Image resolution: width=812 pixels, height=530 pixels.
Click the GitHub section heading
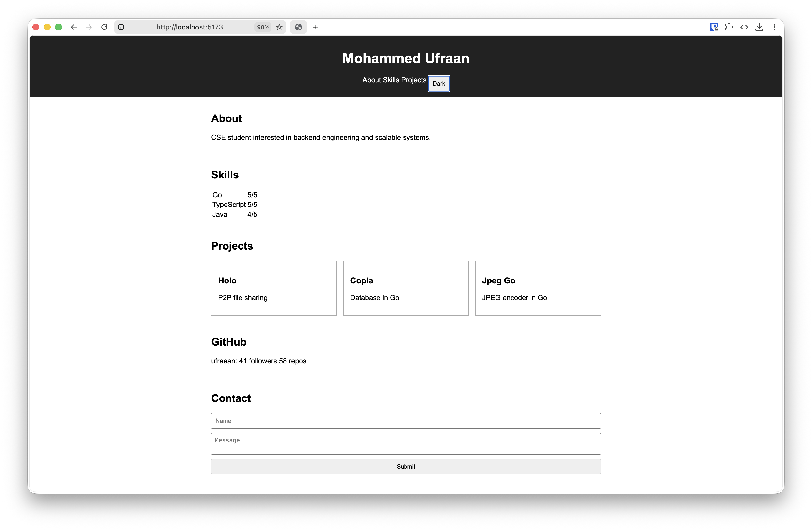click(229, 342)
